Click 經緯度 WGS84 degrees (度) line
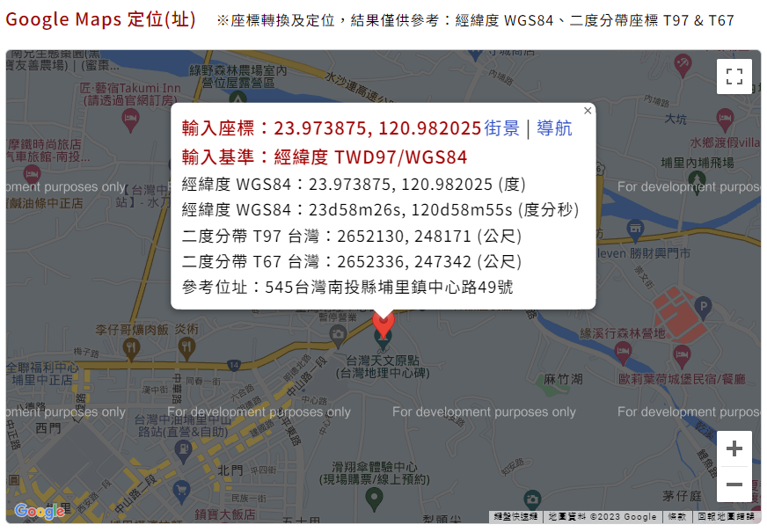Screen dimensions: 767x532 click(x=354, y=185)
